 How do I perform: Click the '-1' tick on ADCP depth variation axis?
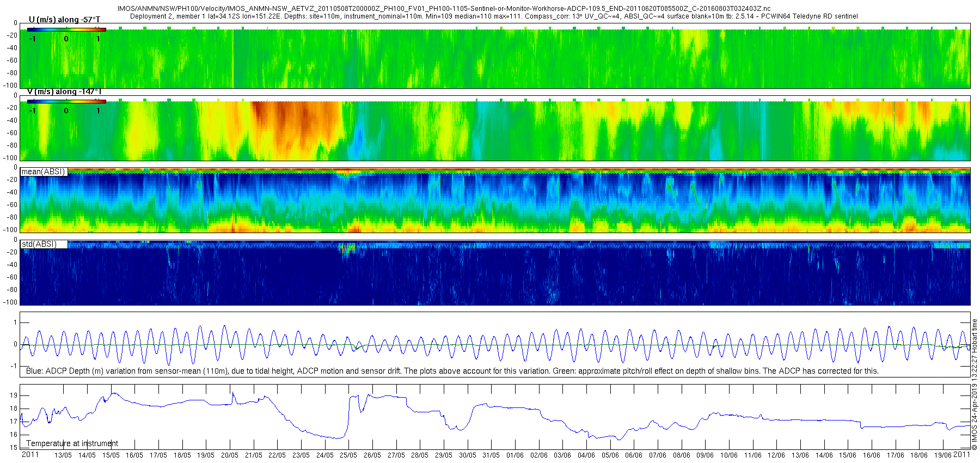(14, 366)
